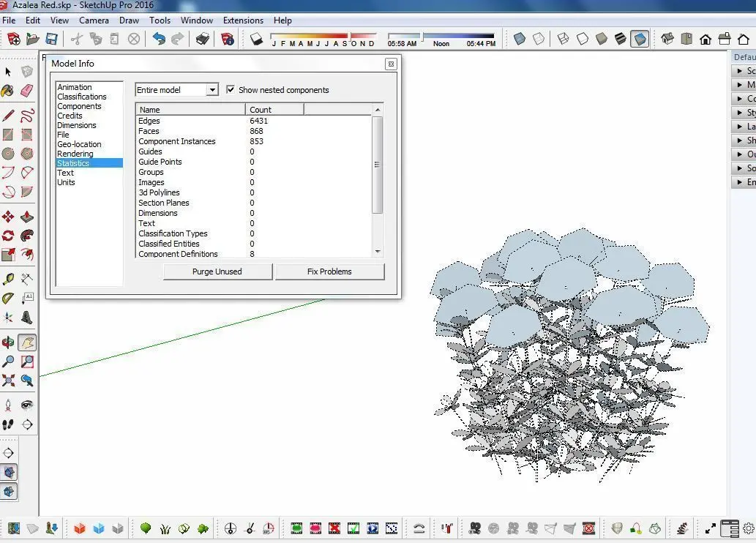This screenshot has width=756, height=543.
Task: Select the Push/Pull tool
Action: [x=27, y=217]
